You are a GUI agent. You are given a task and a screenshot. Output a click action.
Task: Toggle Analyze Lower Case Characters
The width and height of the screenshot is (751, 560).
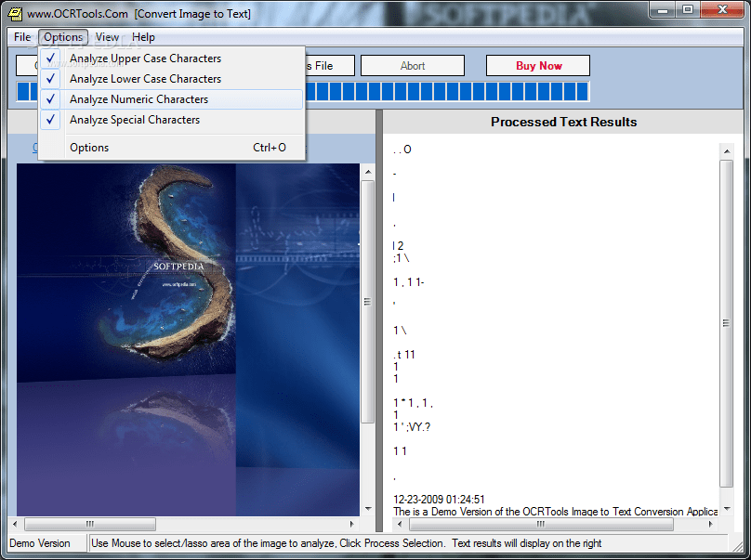(171, 79)
